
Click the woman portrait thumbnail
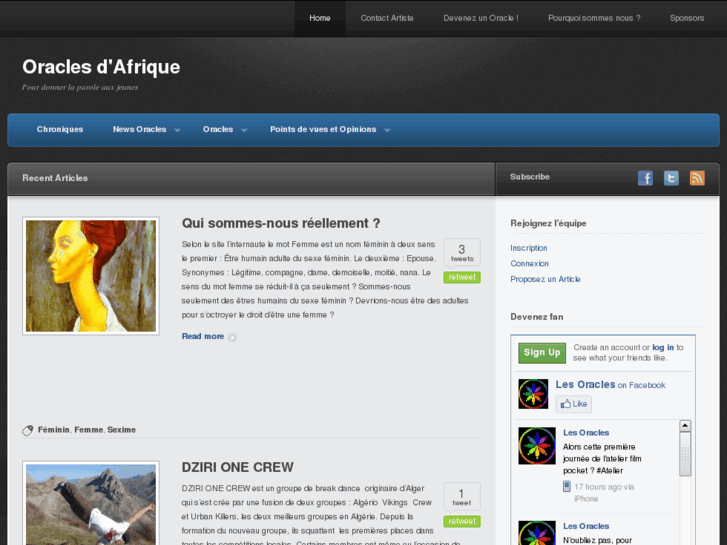[x=91, y=276]
